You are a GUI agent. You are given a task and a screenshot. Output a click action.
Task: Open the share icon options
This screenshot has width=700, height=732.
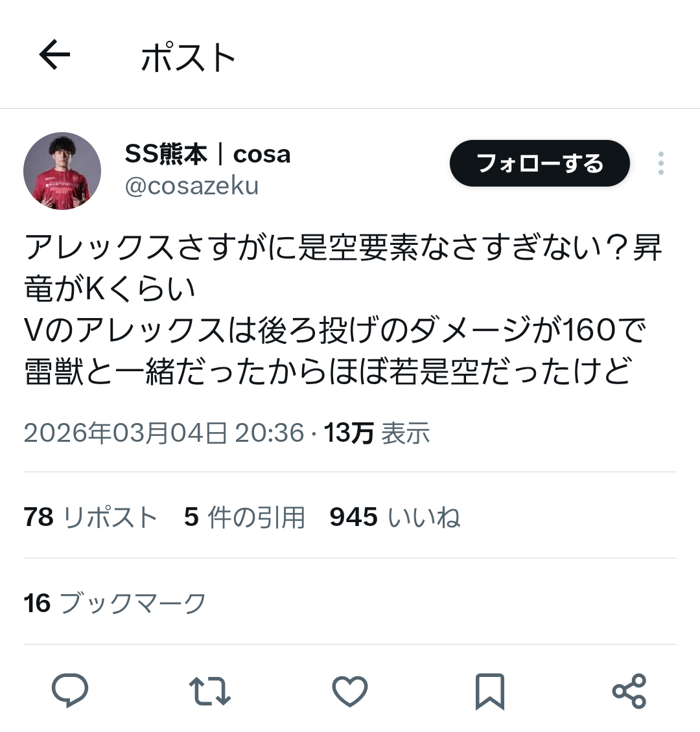pyautogui.click(x=629, y=691)
